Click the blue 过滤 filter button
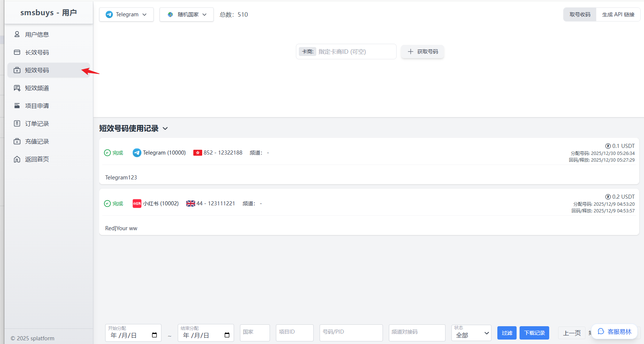The image size is (644, 344). 507,333
